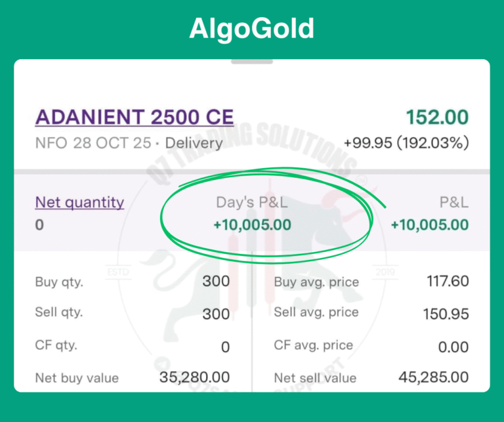
Task: Click the underlined Net quantity label
Action: [79, 202]
